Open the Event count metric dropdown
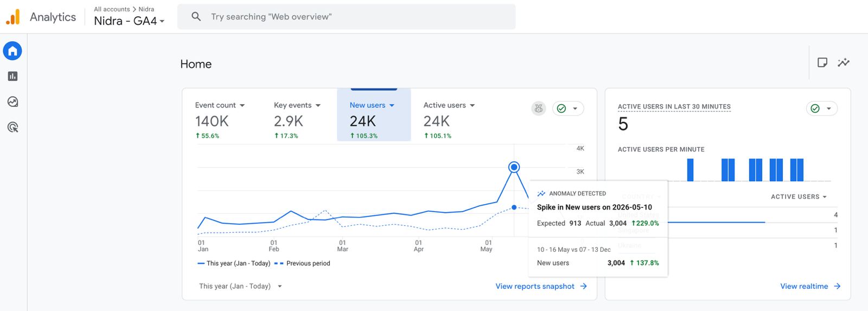This screenshot has height=311, width=868. pyautogui.click(x=242, y=105)
